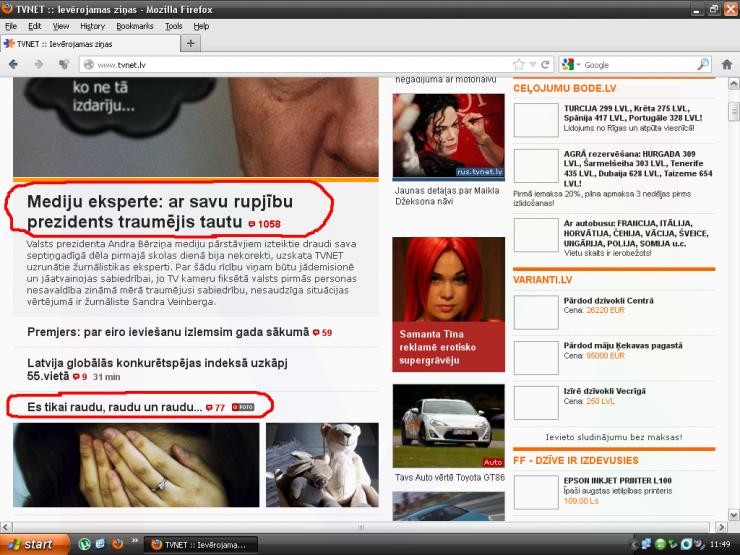Launch Firefox from the quick launch bar
Screen dimensions: 740x555
click(x=117, y=544)
